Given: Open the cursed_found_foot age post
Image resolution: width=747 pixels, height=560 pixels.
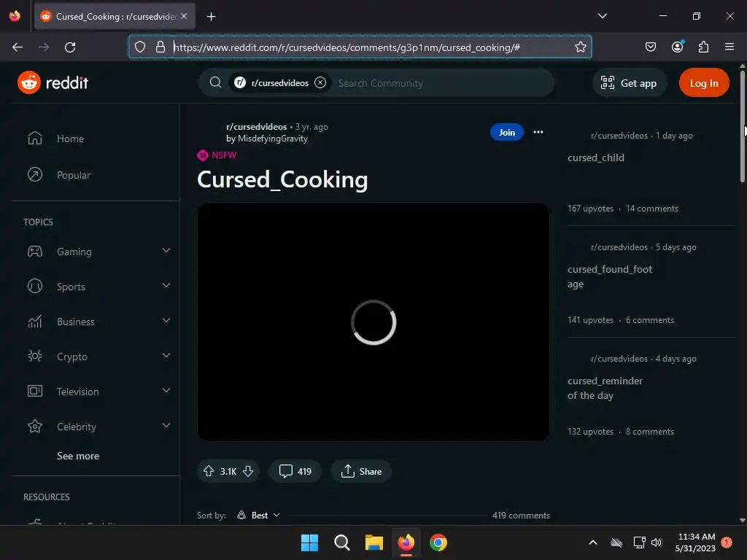Looking at the screenshot, I should coord(609,276).
